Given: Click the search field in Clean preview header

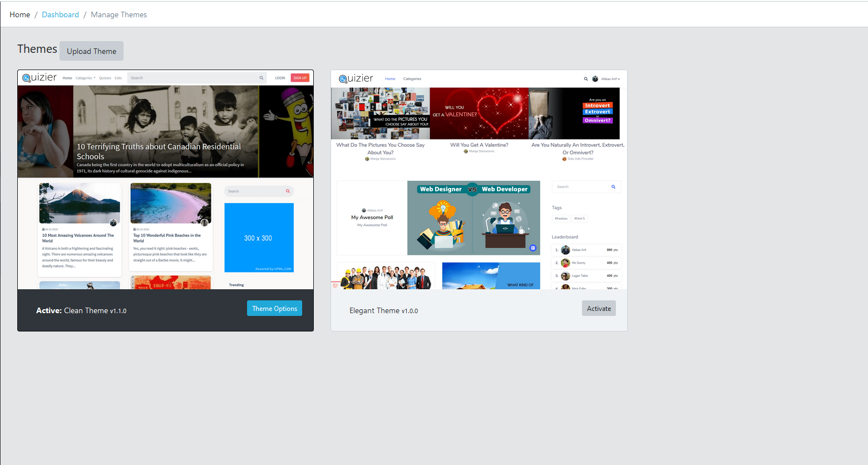Looking at the screenshot, I should (197, 78).
